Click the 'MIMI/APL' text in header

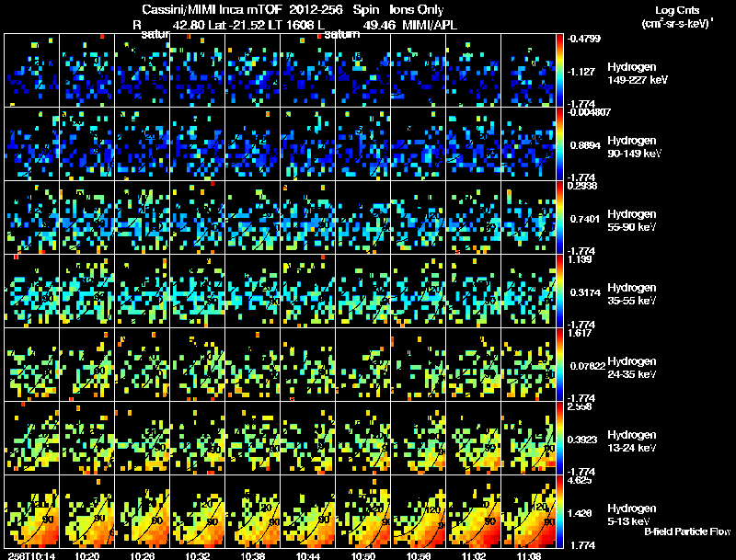pyautogui.click(x=430, y=25)
